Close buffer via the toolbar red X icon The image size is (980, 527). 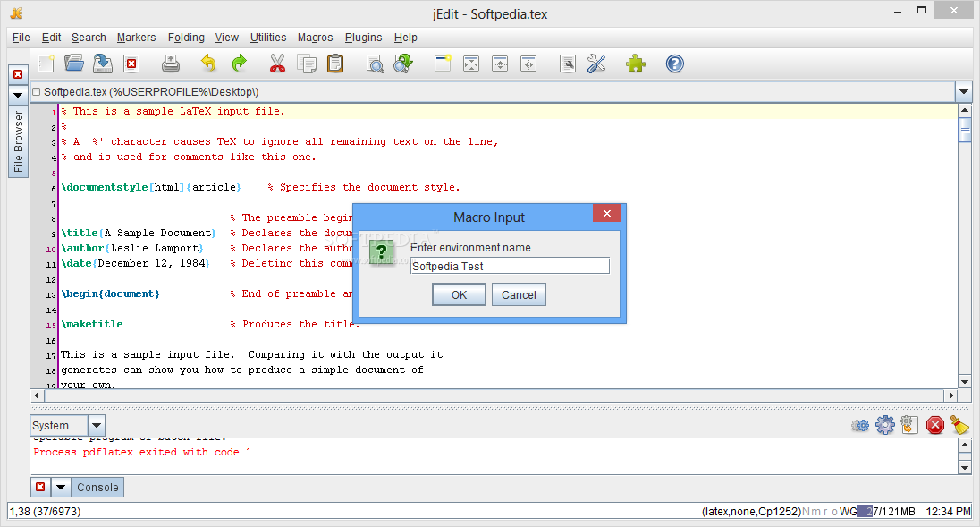(x=131, y=64)
